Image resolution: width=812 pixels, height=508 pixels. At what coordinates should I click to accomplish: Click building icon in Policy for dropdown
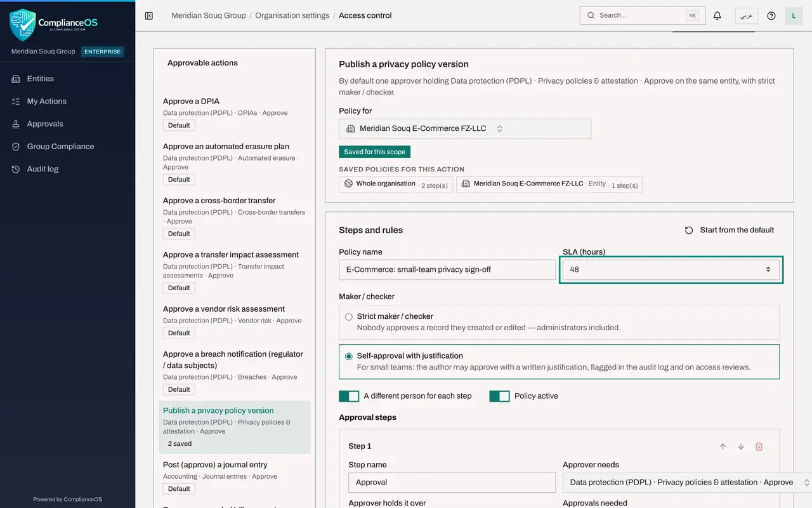pyautogui.click(x=351, y=129)
